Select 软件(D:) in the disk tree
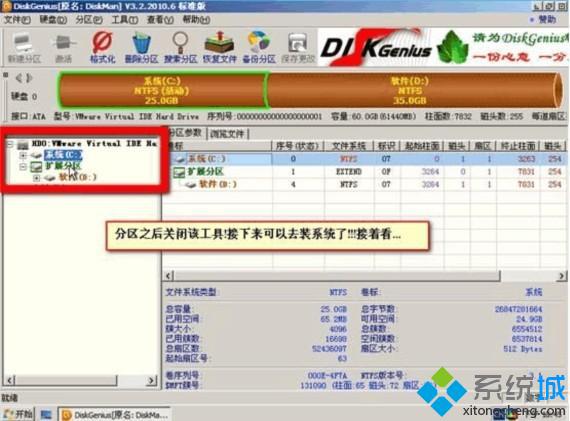This screenshot has width=570, height=421. pos(77,177)
